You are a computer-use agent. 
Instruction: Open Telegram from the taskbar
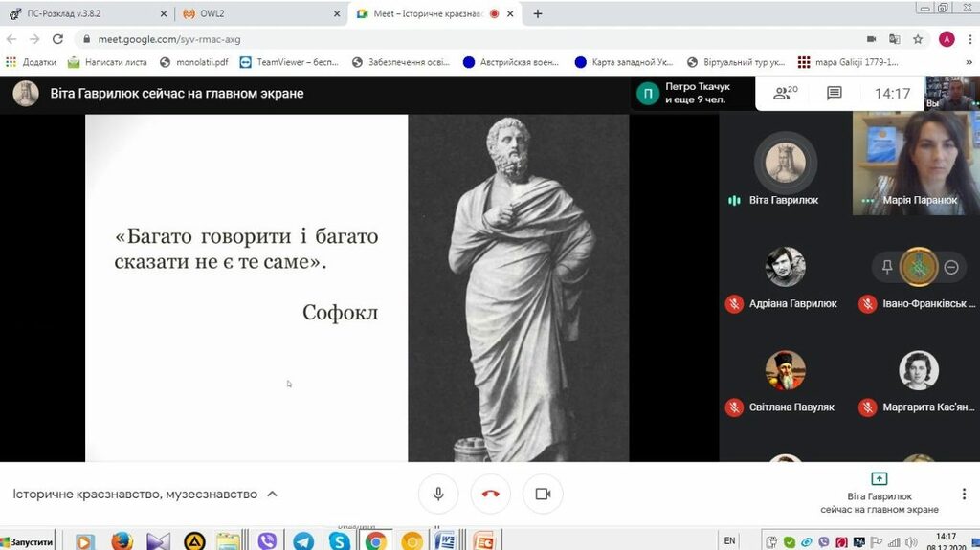(302, 540)
